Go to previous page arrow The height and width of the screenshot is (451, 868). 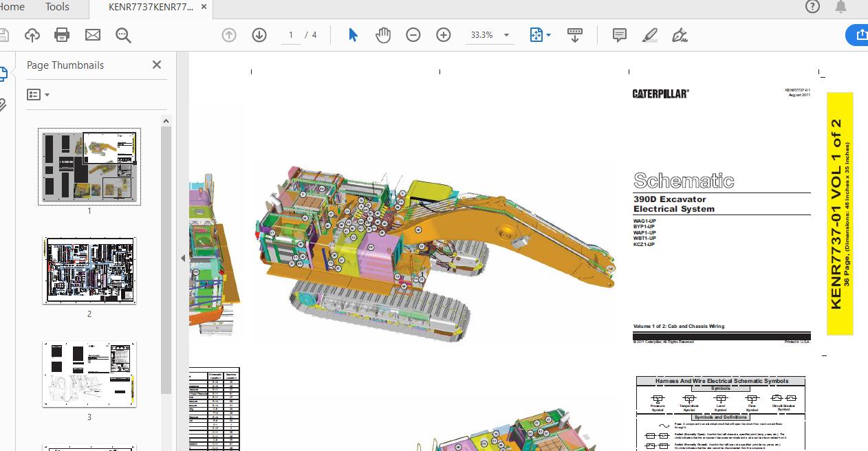229,35
